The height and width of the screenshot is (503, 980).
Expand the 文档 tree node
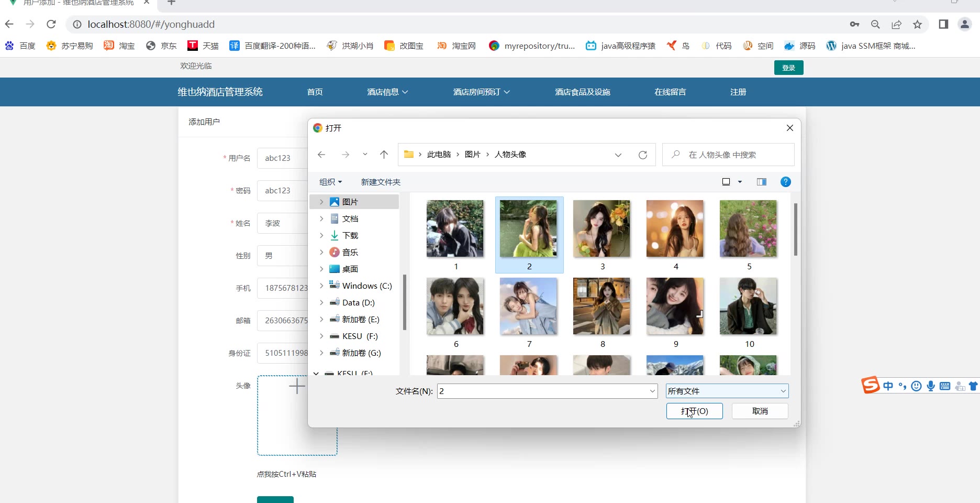coord(321,218)
